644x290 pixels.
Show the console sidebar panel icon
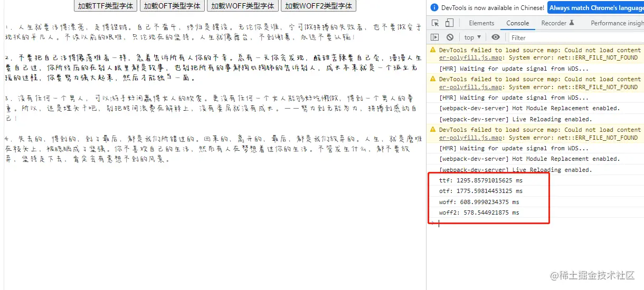pyautogui.click(x=435, y=37)
